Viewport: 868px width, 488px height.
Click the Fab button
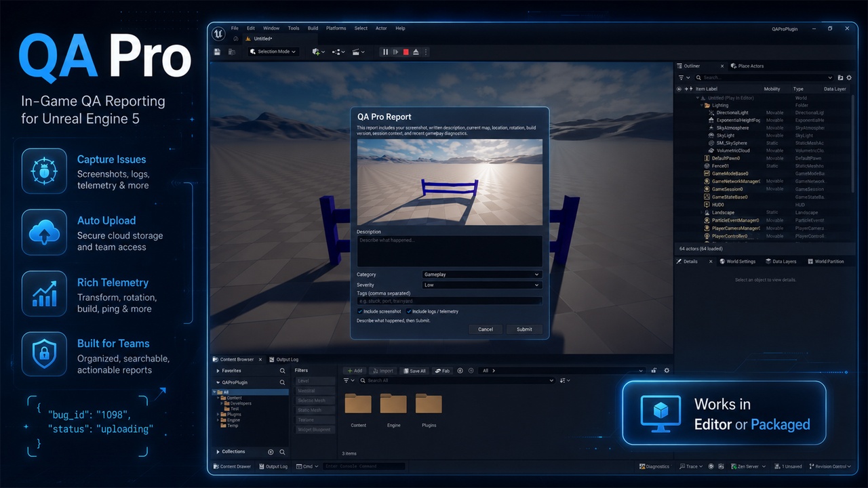(442, 371)
